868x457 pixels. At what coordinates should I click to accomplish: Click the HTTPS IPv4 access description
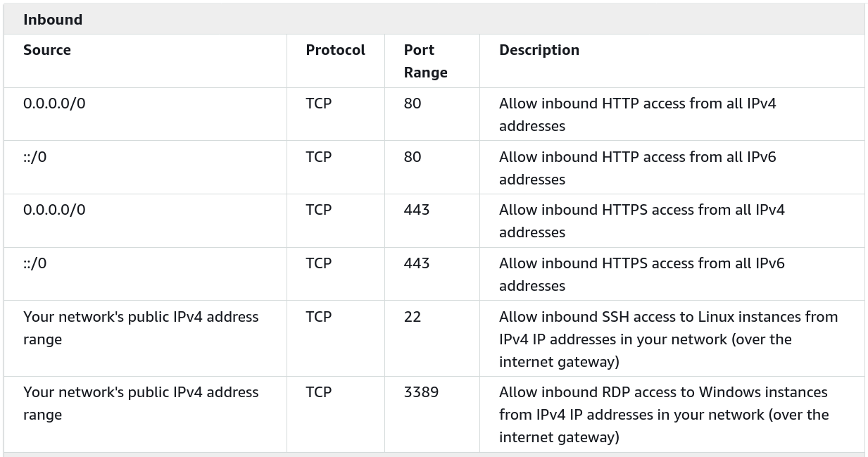click(641, 221)
